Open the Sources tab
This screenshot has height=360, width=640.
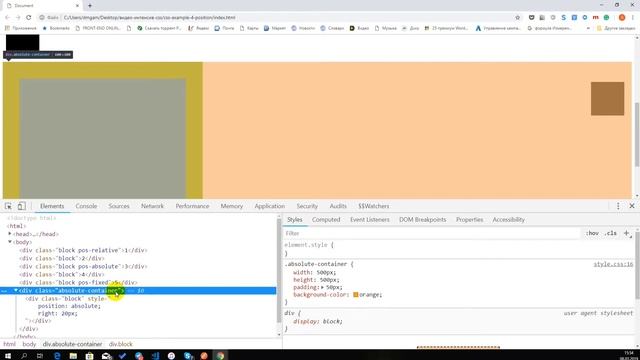(x=119, y=206)
